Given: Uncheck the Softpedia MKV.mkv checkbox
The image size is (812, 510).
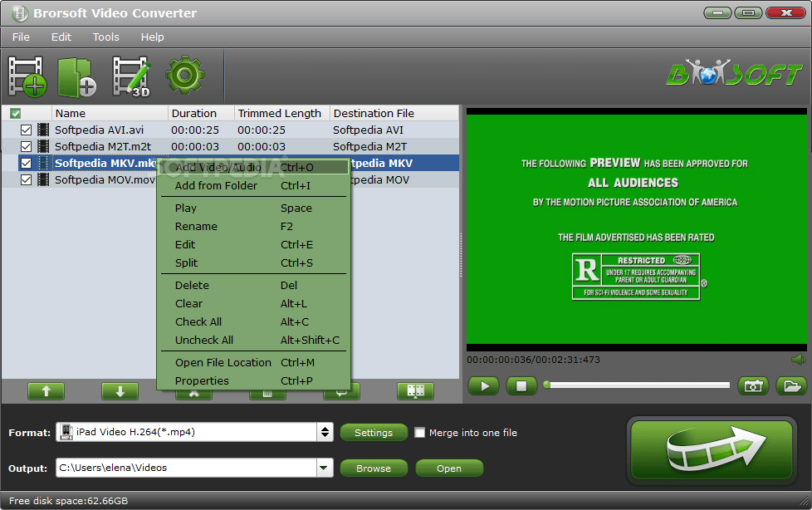Looking at the screenshot, I should [x=26, y=164].
